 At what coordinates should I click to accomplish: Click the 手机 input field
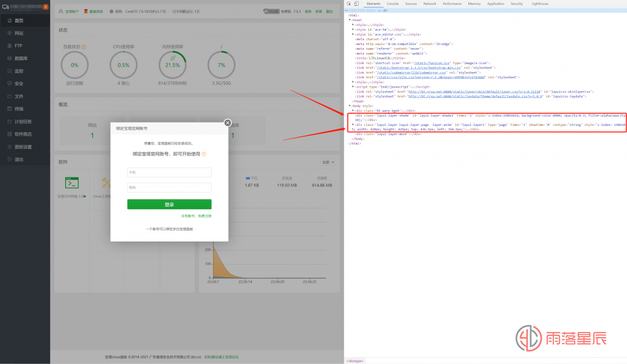(169, 172)
